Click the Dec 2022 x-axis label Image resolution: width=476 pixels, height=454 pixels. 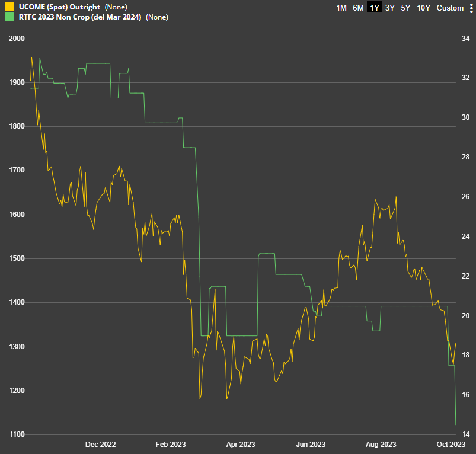point(101,445)
